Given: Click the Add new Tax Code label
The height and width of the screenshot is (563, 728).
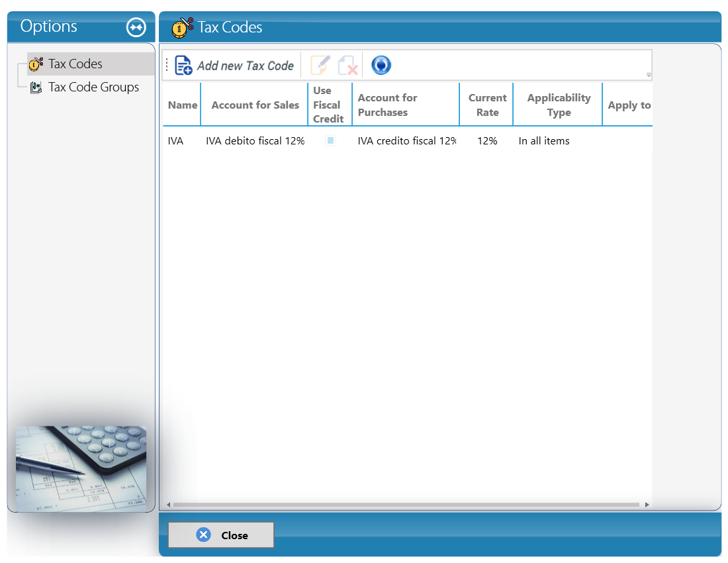Looking at the screenshot, I should (245, 66).
